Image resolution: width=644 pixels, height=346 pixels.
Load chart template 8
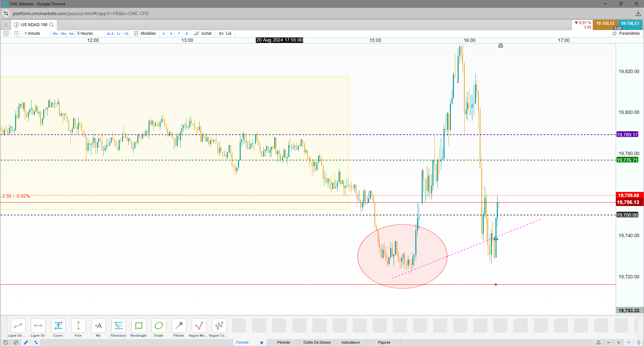point(187,33)
